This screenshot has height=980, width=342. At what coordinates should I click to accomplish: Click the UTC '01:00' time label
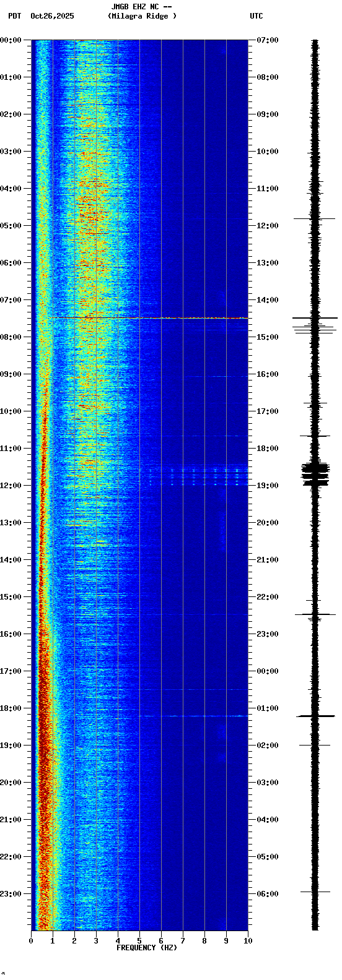268,708
